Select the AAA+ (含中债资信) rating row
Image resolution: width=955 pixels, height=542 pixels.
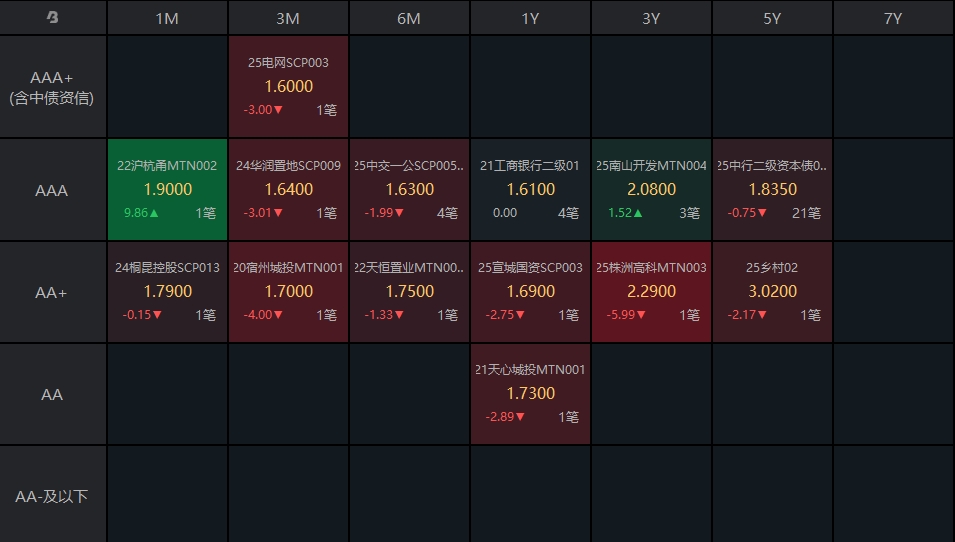tap(53, 87)
